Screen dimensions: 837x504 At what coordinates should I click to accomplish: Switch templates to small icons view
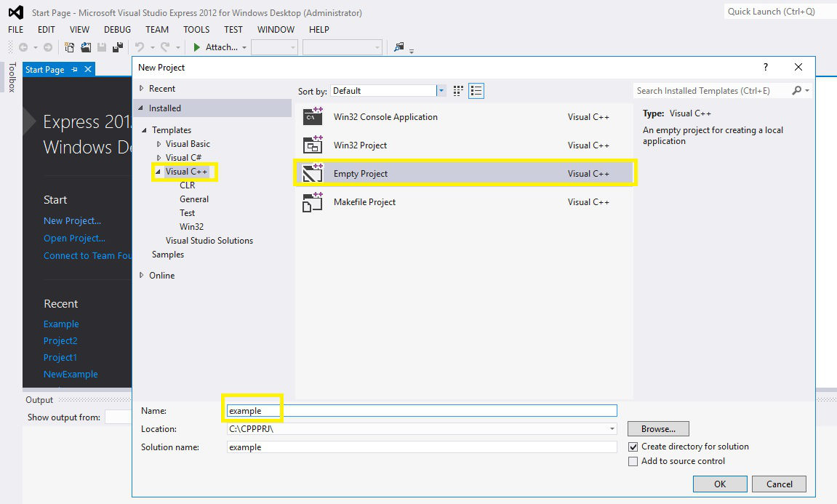coord(458,91)
